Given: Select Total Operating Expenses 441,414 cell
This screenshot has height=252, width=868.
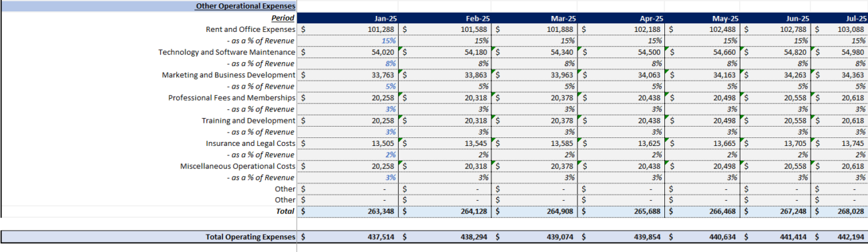Looking at the screenshot, I should pos(775,237).
